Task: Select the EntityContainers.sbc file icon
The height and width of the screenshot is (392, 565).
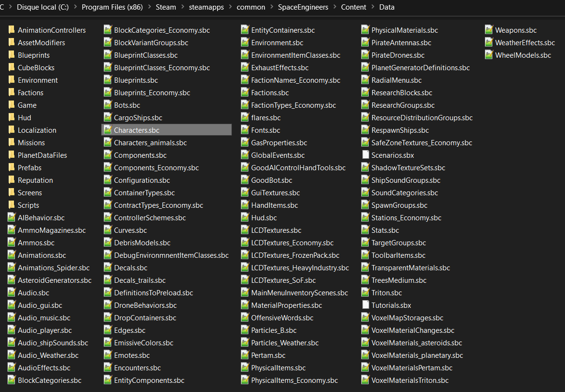Action: pyautogui.click(x=245, y=30)
